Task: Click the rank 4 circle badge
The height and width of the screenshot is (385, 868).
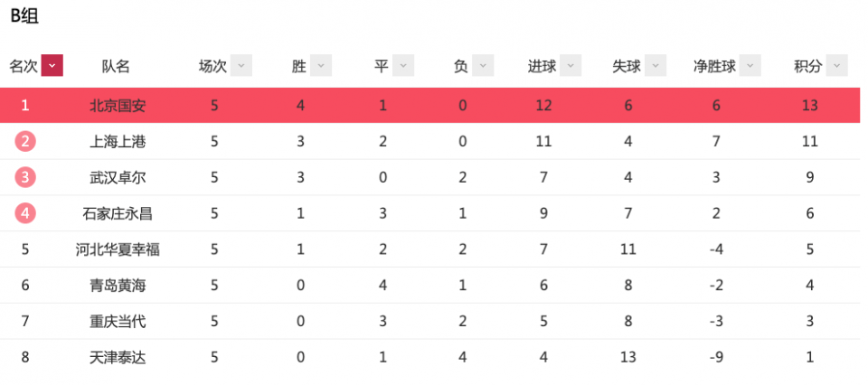Action: pyautogui.click(x=25, y=213)
